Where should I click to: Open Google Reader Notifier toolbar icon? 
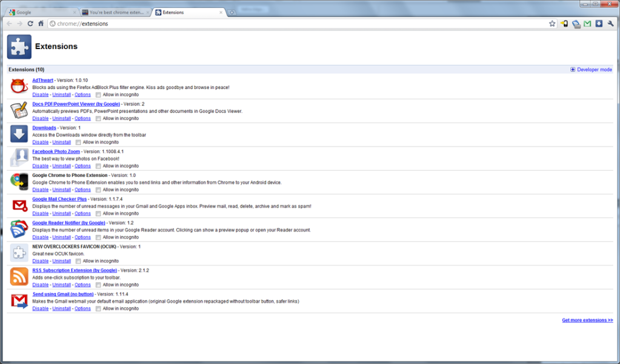point(576,24)
